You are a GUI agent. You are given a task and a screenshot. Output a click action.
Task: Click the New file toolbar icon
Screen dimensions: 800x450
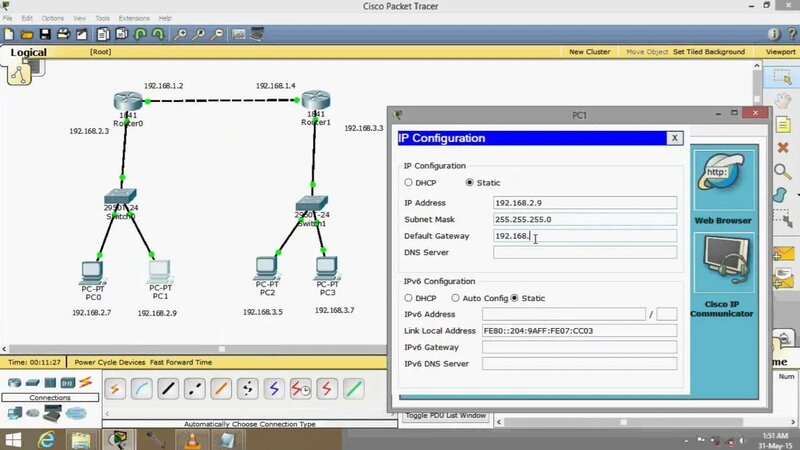point(9,34)
